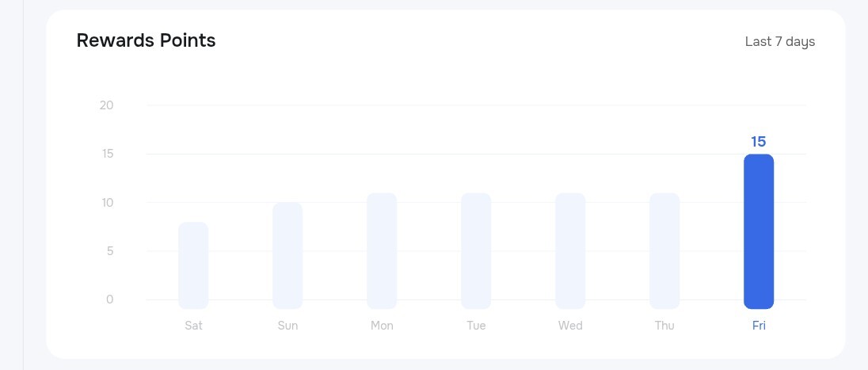This screenshot has width=868, height=370.
Task: Click the blue 15 value above Friday's bar
Action: pyautogui.click(x=758, y=142)
